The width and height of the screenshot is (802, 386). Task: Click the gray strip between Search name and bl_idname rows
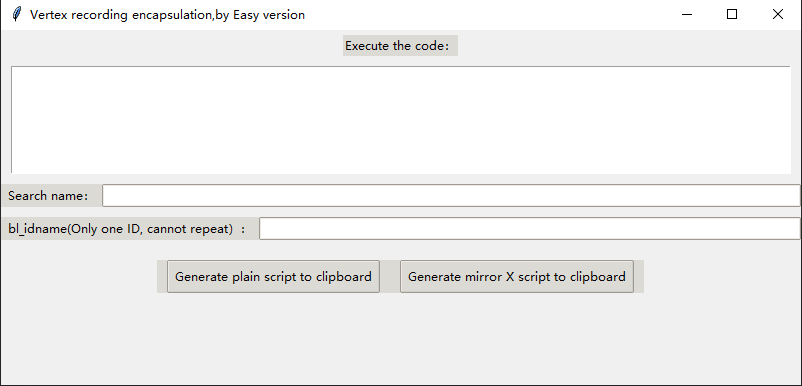tap(401, 212)
